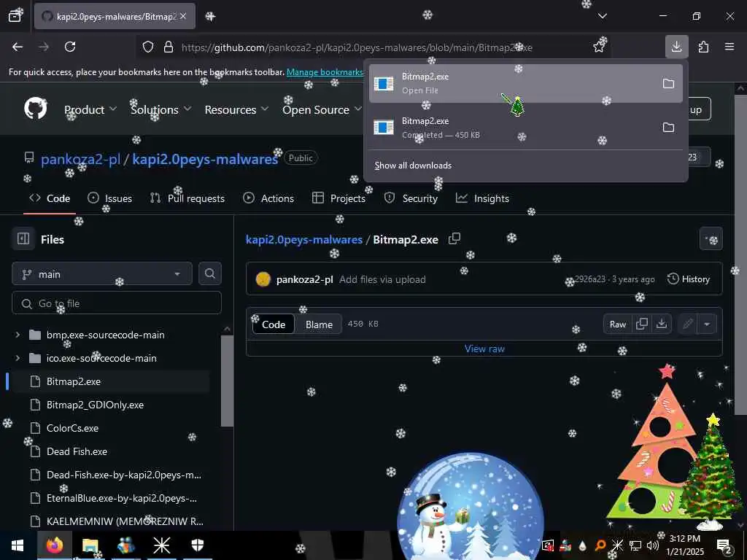Expand the Open Source menu
The height and width of the screenshot is (560, 747).
pyautogui.click(x=322, y=109)
